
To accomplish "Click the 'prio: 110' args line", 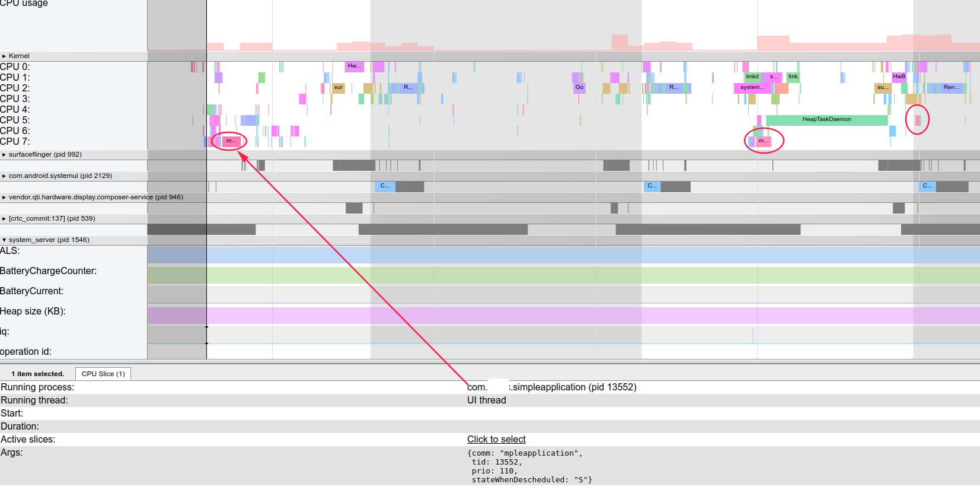I will 494,471.
